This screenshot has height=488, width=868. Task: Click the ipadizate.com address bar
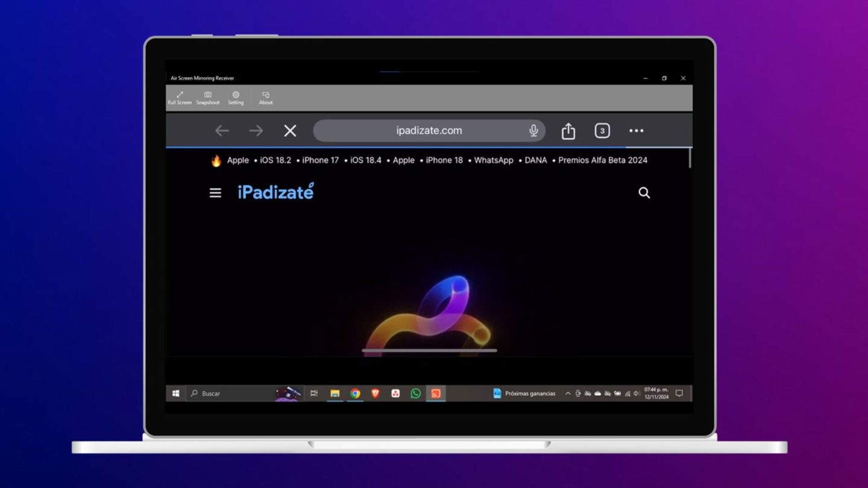coord(429,130)
